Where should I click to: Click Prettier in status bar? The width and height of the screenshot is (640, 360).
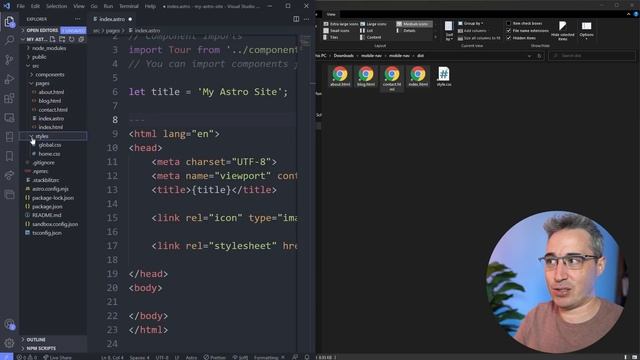(215, 357)
